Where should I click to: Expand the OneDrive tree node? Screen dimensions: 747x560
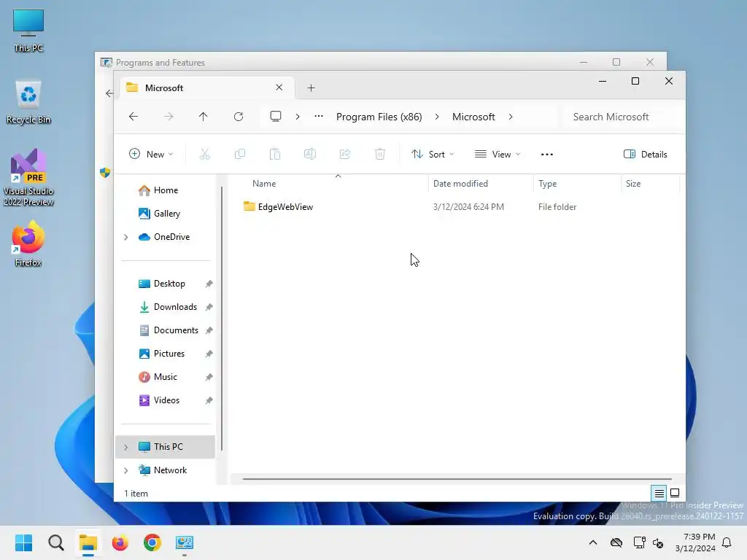[x=125, y=237]
